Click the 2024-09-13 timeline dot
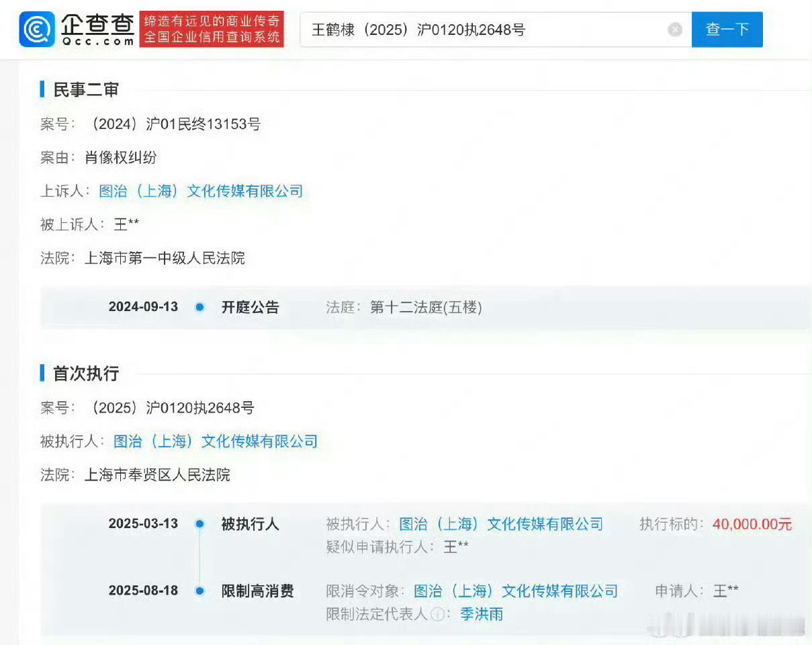Image resolution: width=812 pixels, height=645 pixels. click(199, 307)
